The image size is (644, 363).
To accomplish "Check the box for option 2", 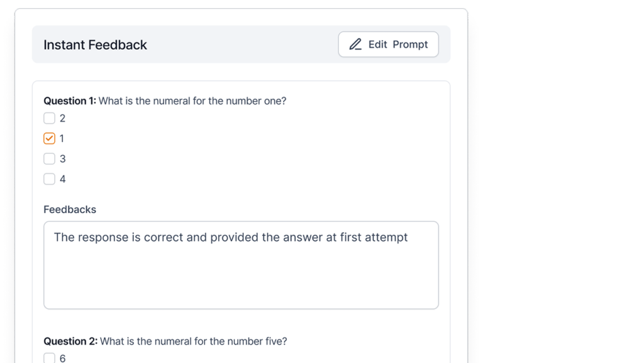I will click(x=49, y=118).
